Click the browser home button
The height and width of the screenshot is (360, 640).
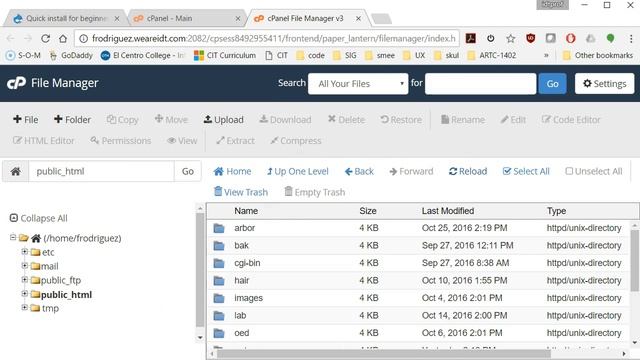63,38
